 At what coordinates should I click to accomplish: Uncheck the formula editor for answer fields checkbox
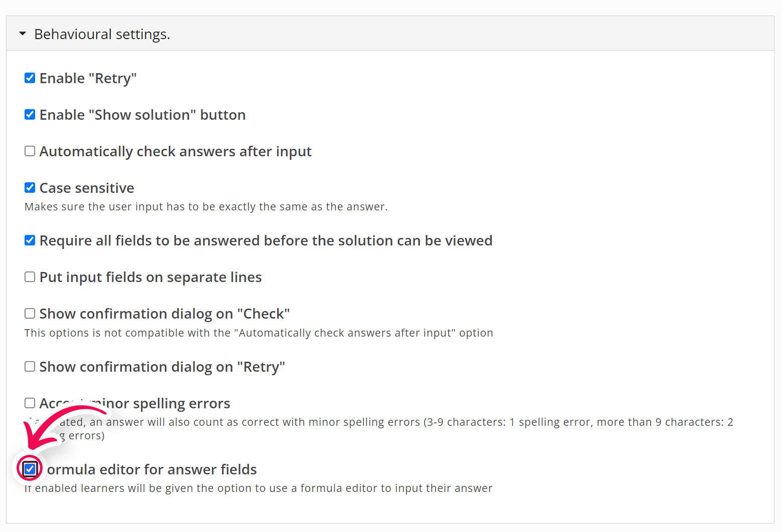click(x=30, y=469)
